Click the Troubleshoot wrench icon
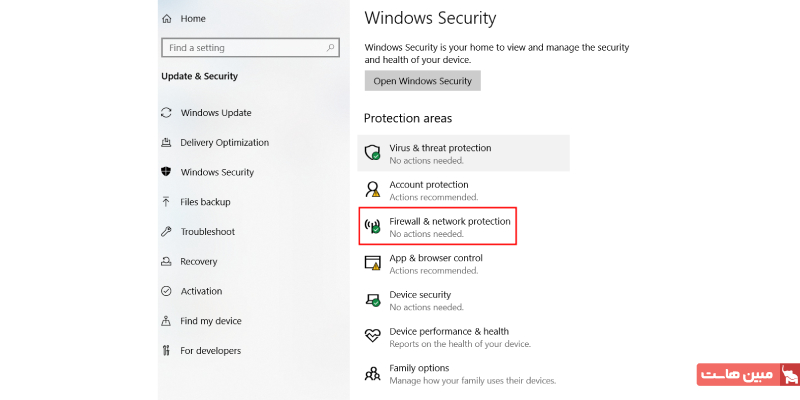Image resolution: width=800 pixels, height=400 pixels. click(166, 232)
